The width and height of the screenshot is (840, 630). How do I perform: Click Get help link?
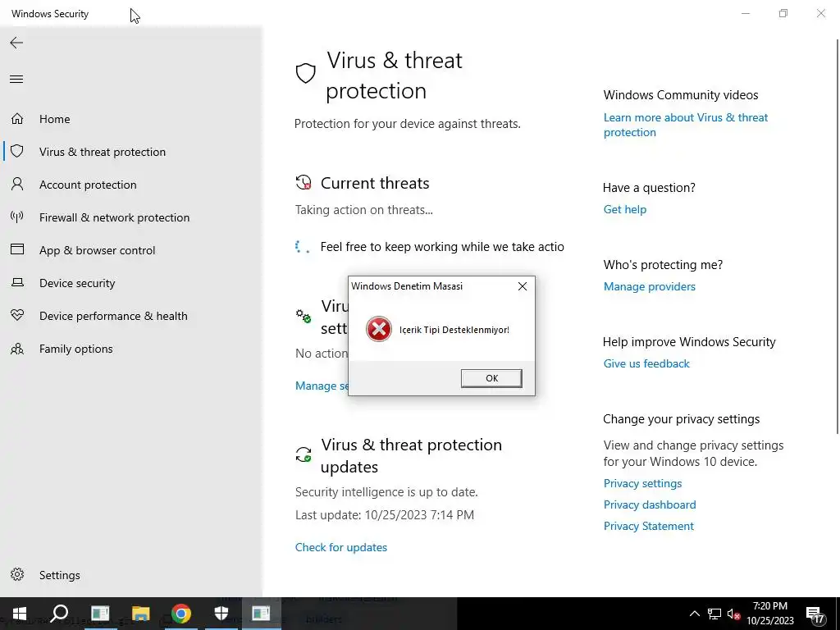pos(624,209)
